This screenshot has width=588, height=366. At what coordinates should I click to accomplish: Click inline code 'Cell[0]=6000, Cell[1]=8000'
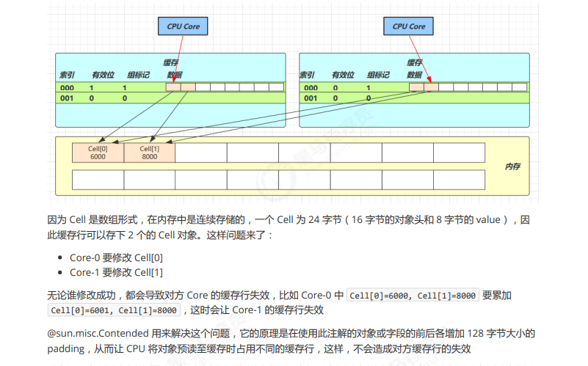click(413, 296)
